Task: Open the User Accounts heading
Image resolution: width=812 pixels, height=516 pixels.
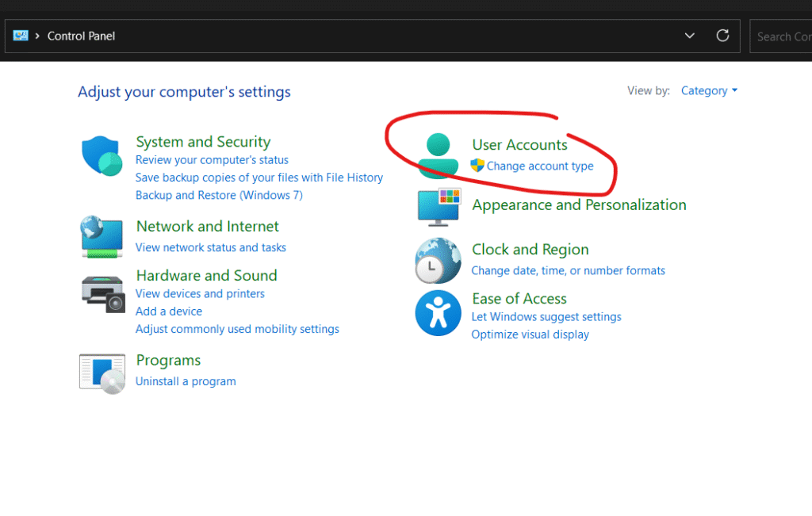Action: 519,145
